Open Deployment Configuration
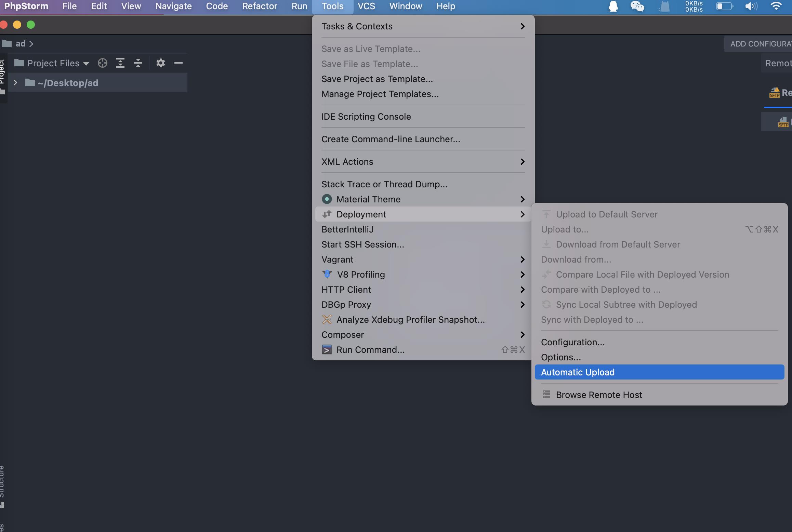Image resolution: width=792 pixels, height=532 pixels. click(659, 342)
